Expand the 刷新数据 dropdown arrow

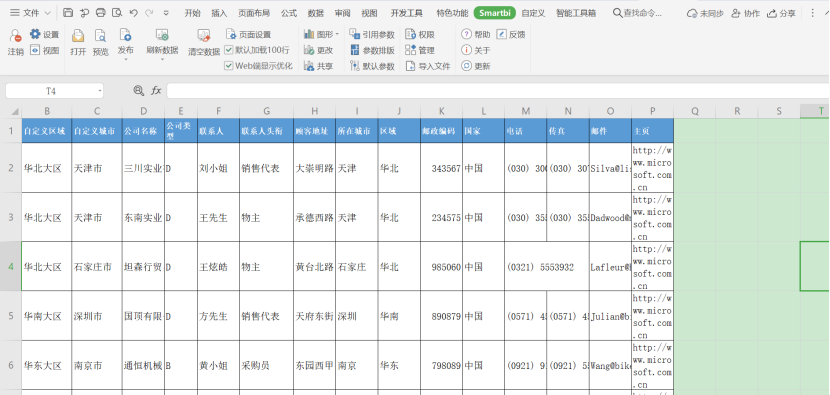[162, 59]
